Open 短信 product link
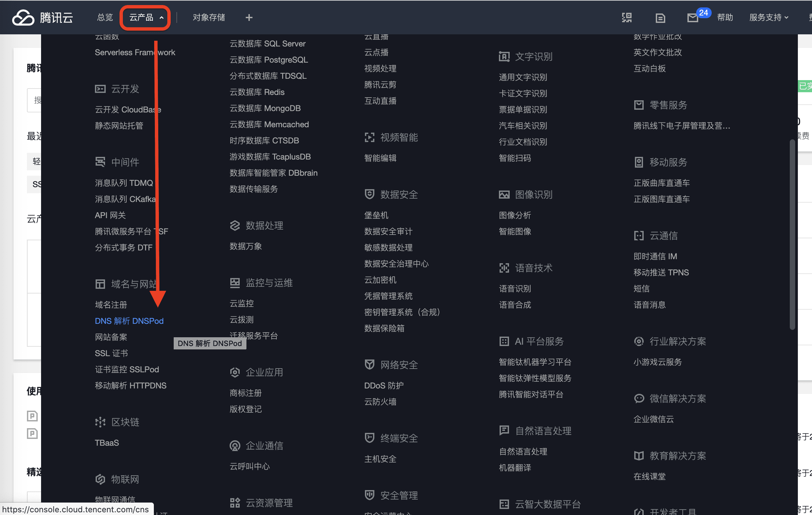Viewport: 812px width, 515px height. (641, 289)
